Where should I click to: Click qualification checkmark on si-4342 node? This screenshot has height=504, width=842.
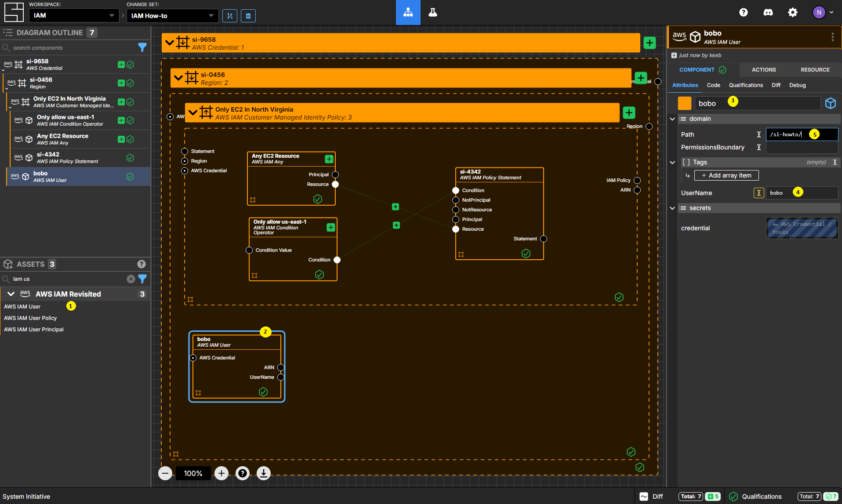(526, 254)
